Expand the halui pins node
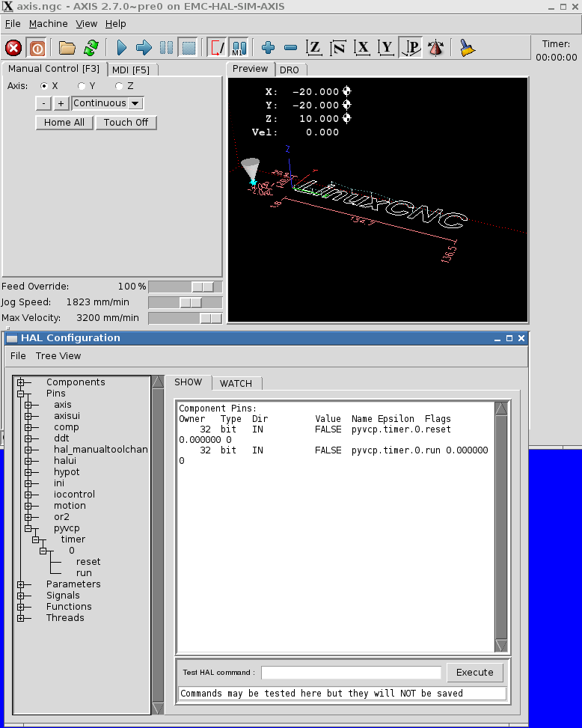 pos(28,461)
